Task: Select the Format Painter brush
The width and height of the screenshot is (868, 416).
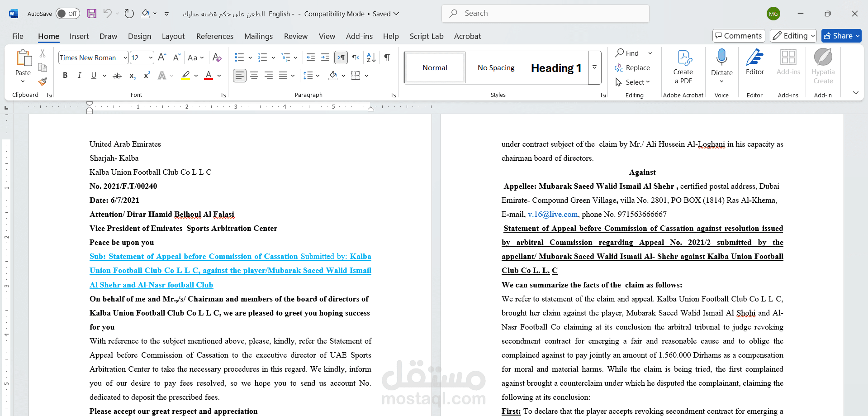Action: click(x=43, y=82)
